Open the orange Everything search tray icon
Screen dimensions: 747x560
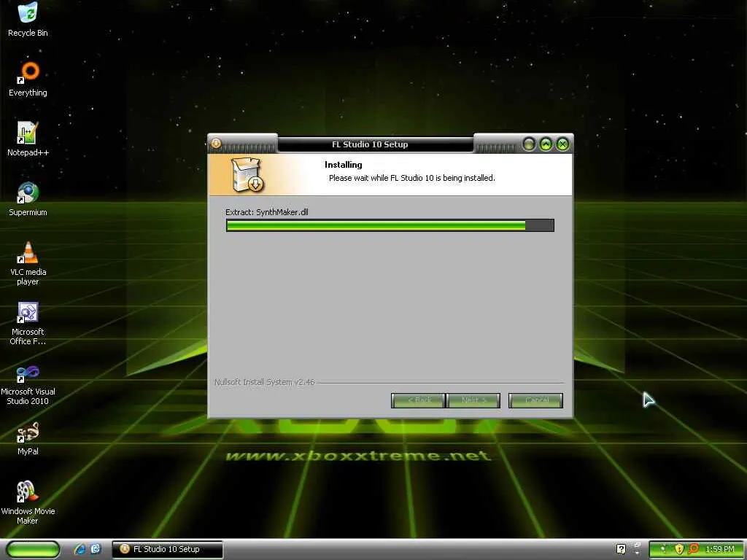click(x=694, y=549)
